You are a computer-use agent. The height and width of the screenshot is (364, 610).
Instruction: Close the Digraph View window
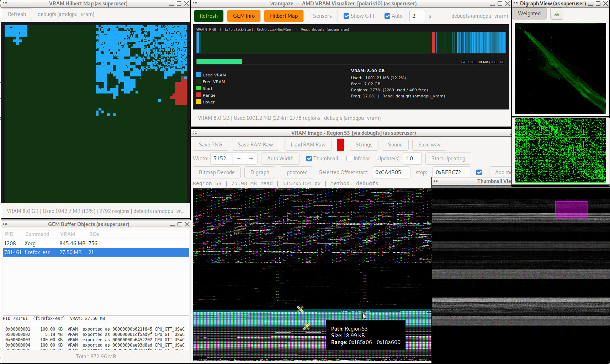click(x=605, y=4)
